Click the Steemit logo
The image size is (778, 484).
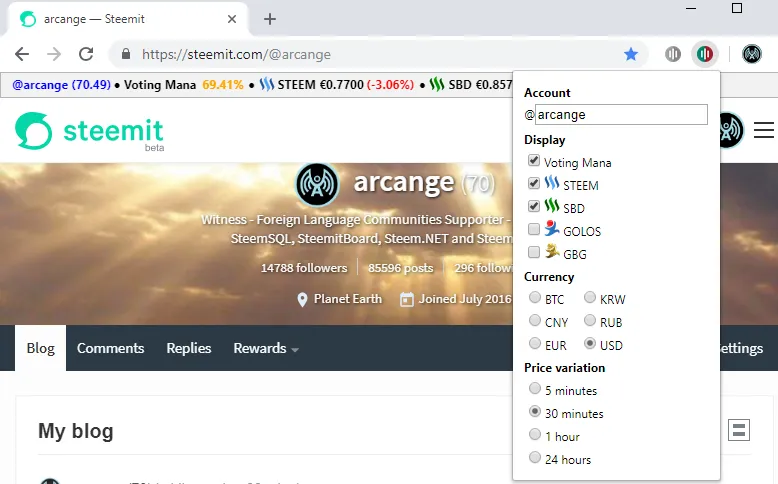pos(89,131)
